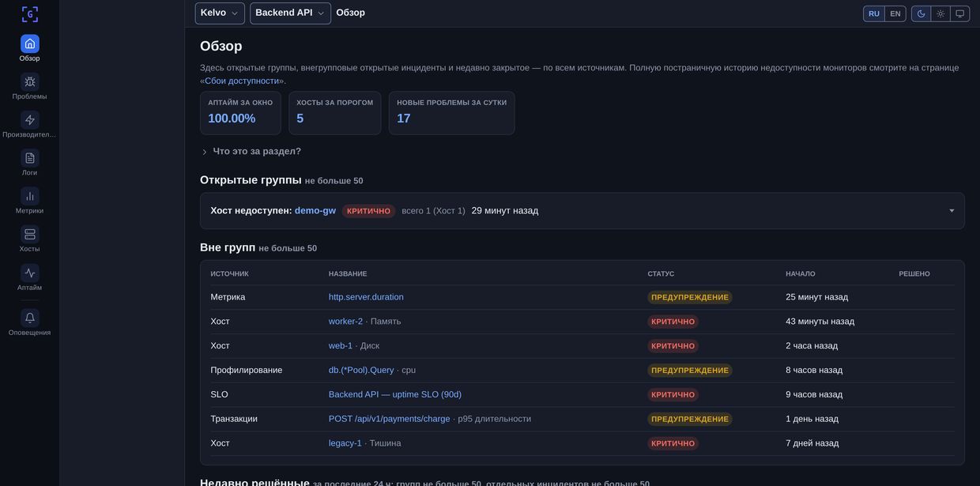
Task: Click the Аптайм за окно 100.00% card
Action: pos(240,113)
